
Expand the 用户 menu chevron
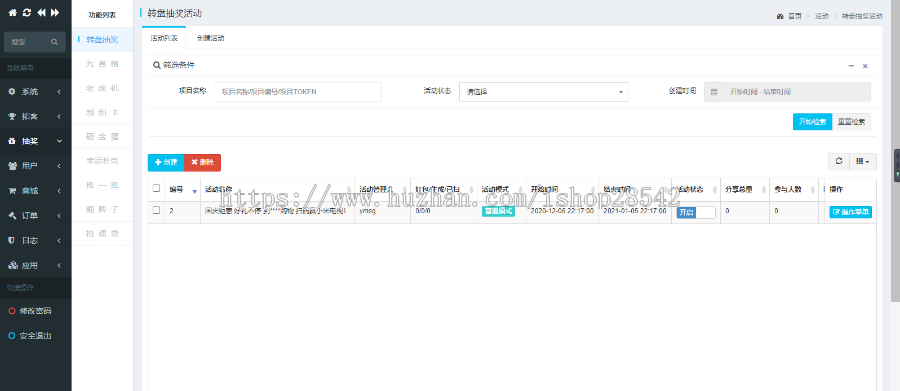pyautogui.click(x=59, y=166)
